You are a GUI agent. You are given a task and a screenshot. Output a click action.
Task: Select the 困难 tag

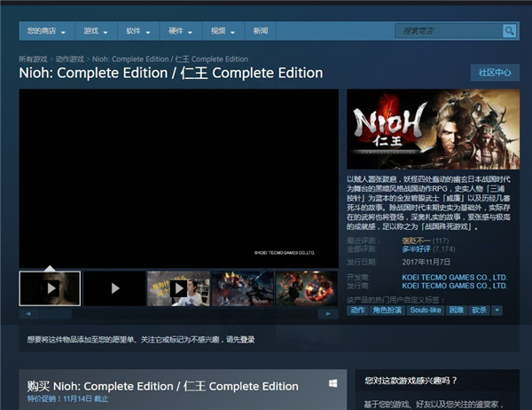point(457,310)
